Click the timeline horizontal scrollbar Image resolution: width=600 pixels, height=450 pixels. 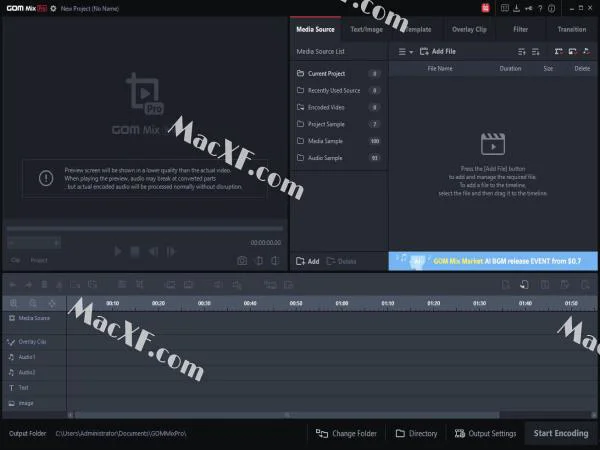287,415
